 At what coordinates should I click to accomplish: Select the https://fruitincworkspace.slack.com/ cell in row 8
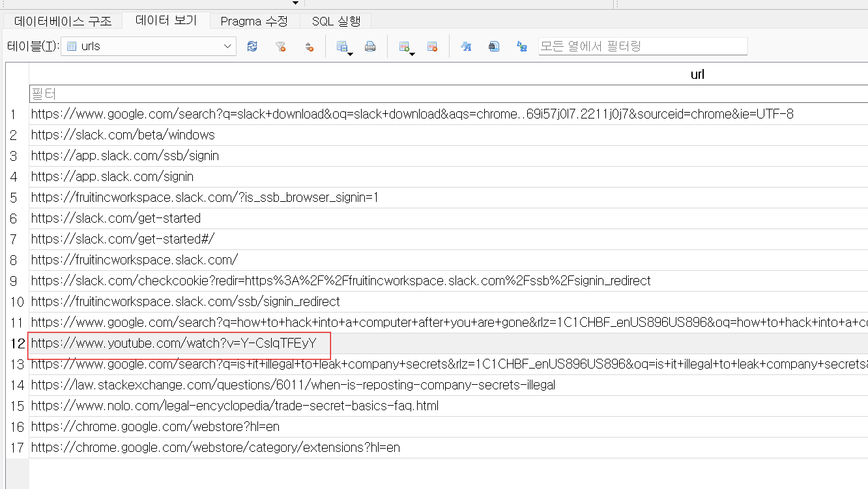[448, 260]
